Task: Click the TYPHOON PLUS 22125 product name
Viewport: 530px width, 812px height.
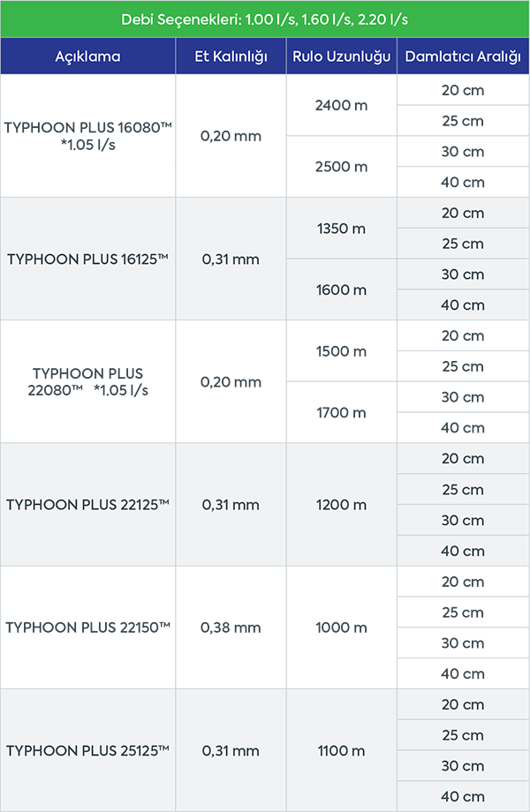Action: (87, 505)
